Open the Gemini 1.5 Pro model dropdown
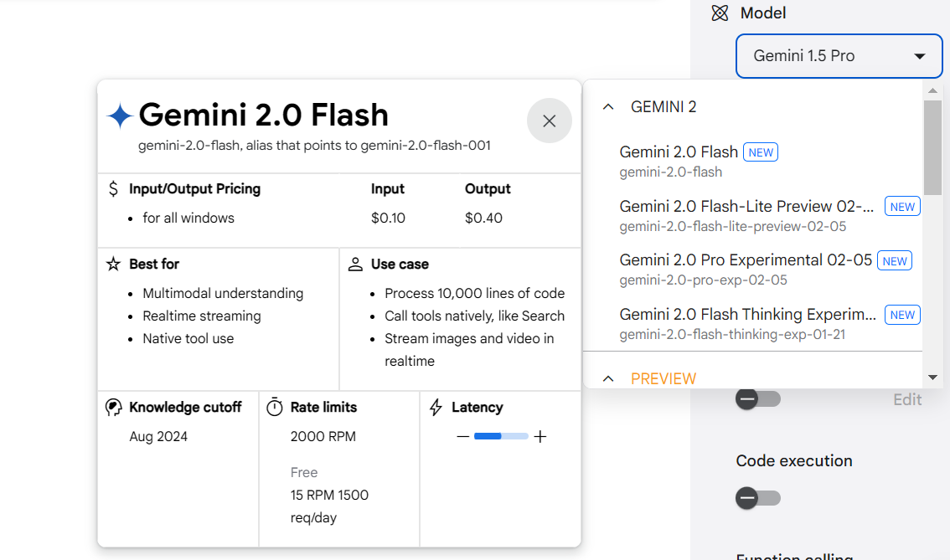 click(x=838, y=55)
